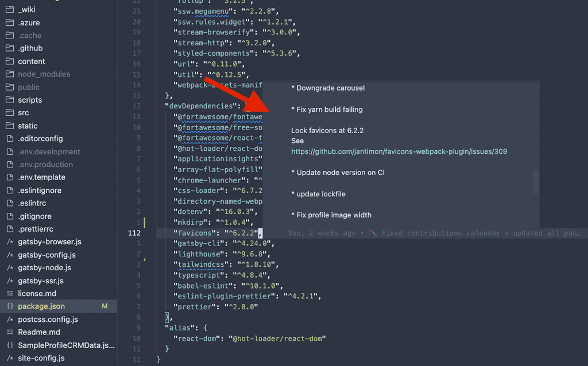Viewport: 588px width, 366px height.
Task: Click the orange marker in the editor gutter
Action: click(x=145, y=259)
